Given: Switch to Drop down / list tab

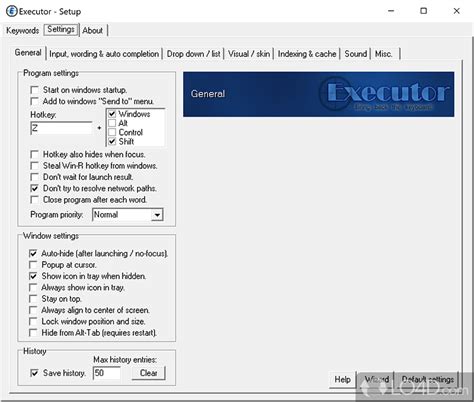Looking at the screenshot, I should point(193,54).
